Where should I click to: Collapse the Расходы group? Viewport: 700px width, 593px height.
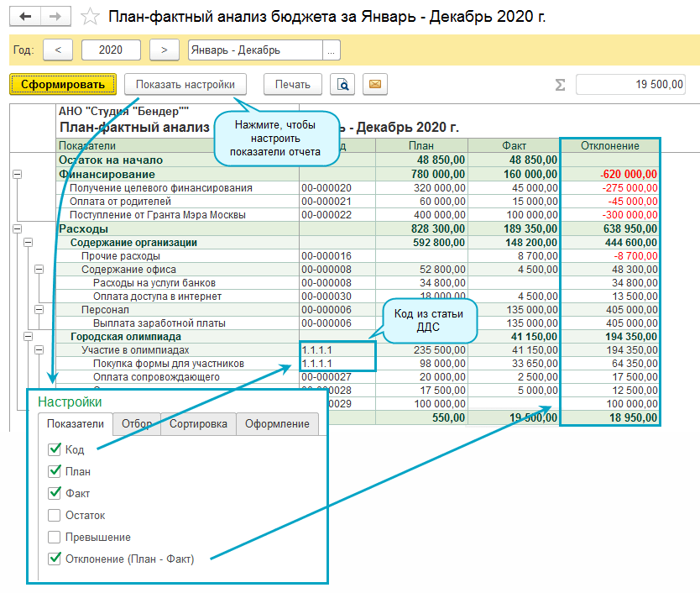click(17, 228)
